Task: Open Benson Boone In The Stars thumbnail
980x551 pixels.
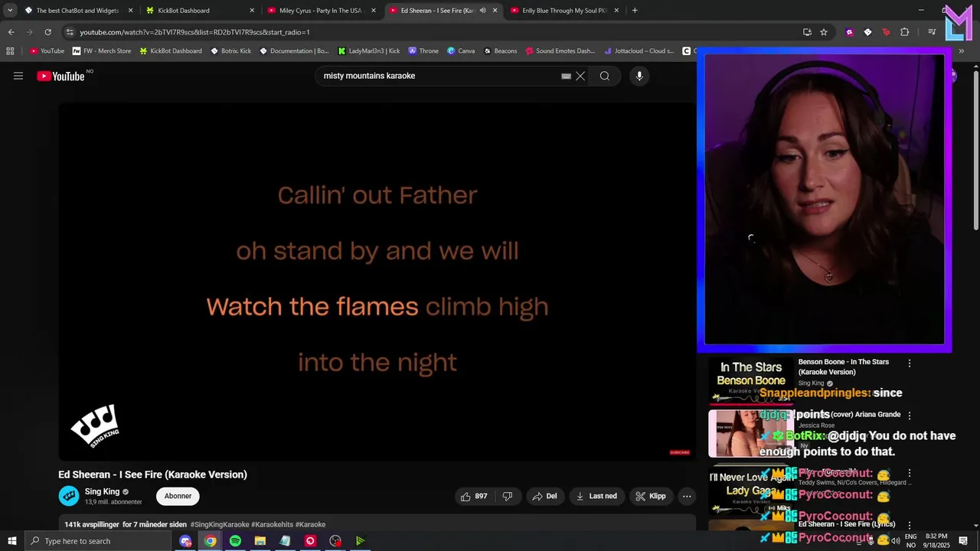Action: click(x=750, y=380)
